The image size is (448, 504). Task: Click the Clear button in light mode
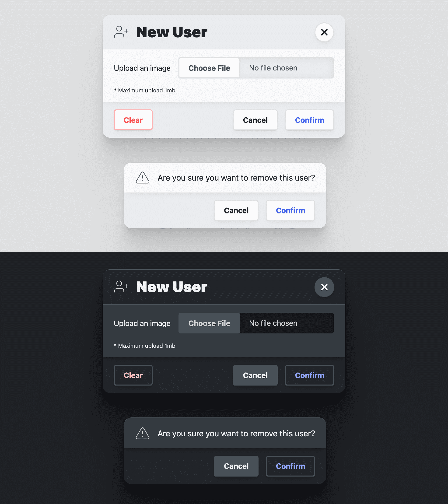click(x=133, y=120)
